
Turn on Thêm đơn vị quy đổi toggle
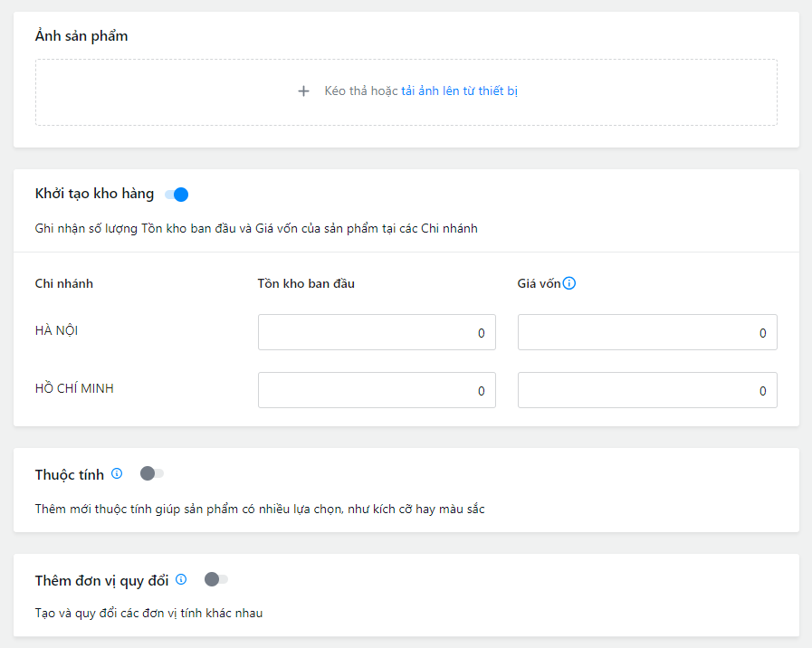click(x=216, y=579)
